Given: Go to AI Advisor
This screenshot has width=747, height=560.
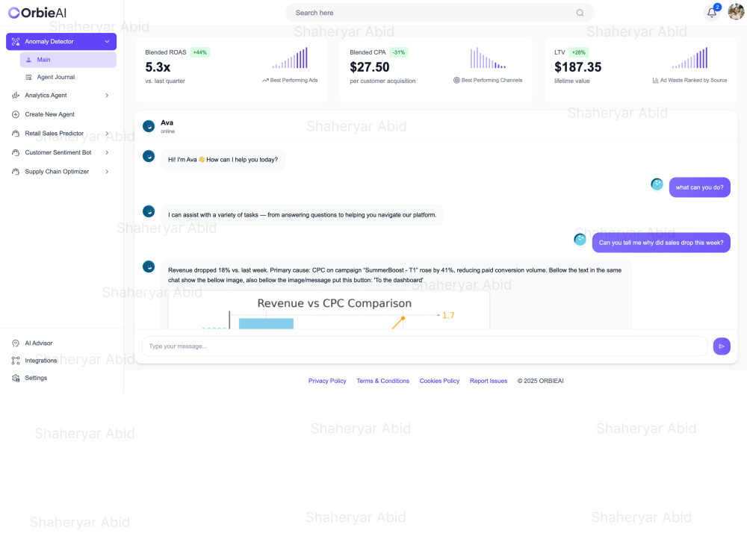Looking at the screenshot, I should [x=39, y=343].
